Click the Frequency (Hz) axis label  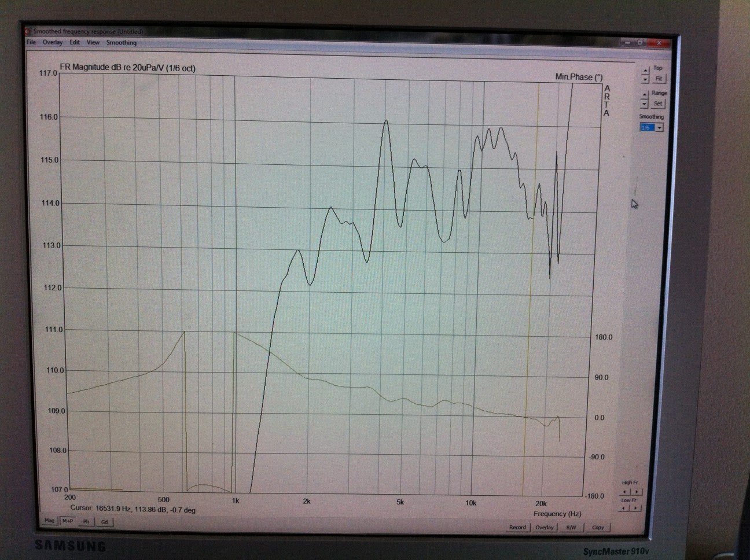point(557,513)
